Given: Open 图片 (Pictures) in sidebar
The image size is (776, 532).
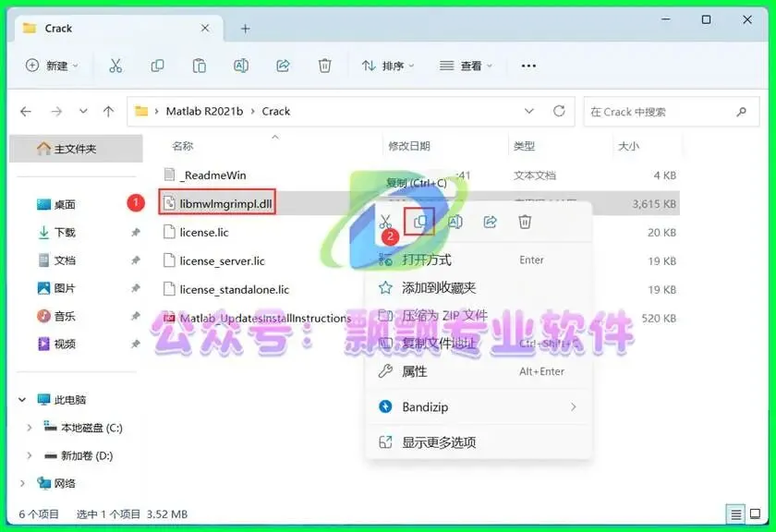Looking at the screenshot, I should coord(56,288).
